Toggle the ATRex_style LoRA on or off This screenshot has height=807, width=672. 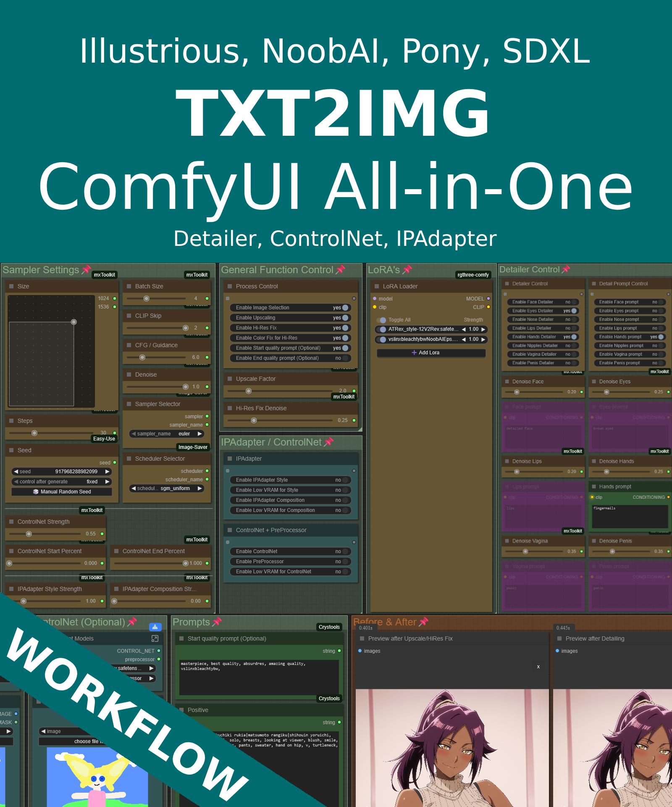click(x=382, y=330)
